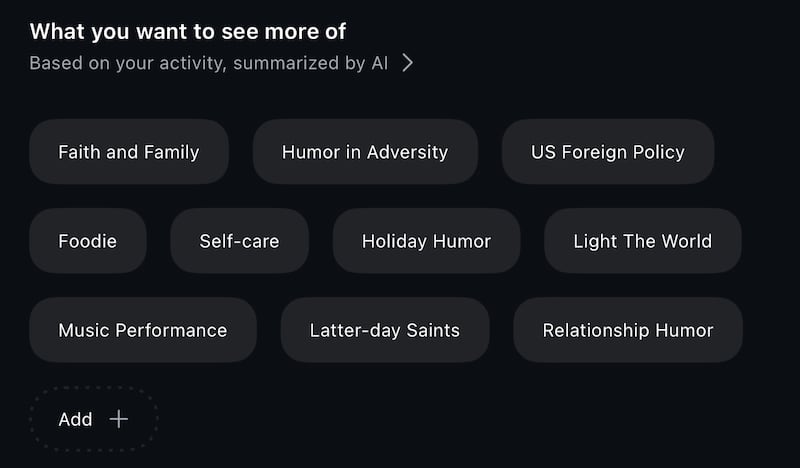Select the Music Performance interest tag
Viewport: 800px width, 468px height.
pyautogui.click(x=143, y=330)
